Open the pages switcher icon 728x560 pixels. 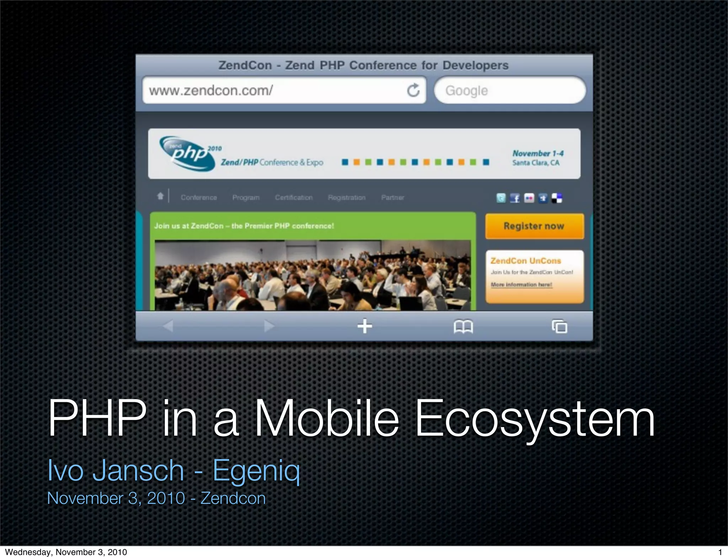coord(560,326)
